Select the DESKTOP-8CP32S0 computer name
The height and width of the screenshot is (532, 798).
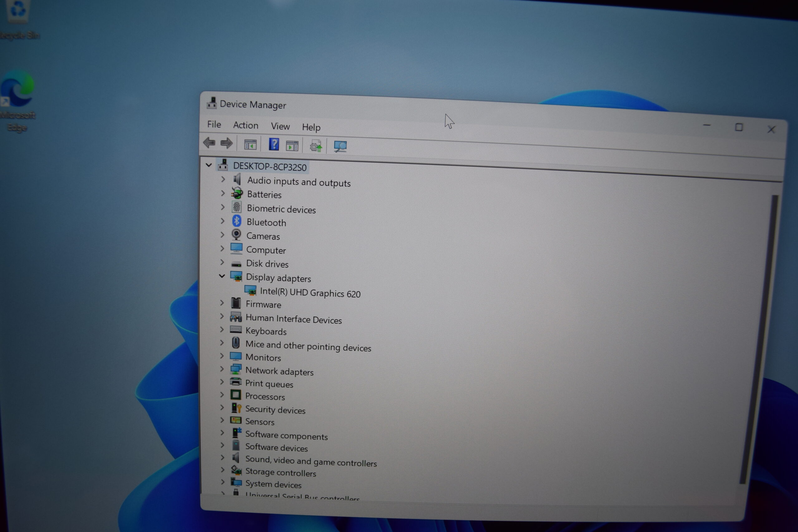(x=270, y=167)
